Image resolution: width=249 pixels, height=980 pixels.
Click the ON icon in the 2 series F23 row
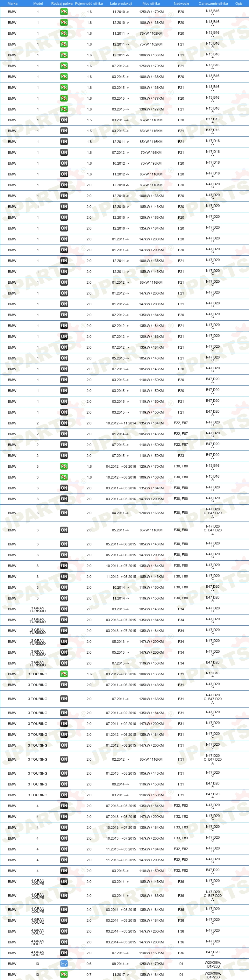(x=64, y=455)
